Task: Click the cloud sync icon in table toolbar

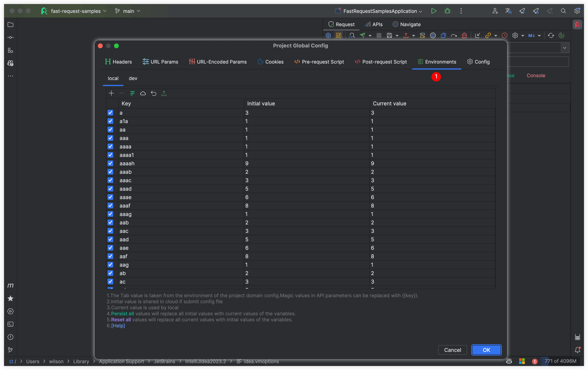Action: (x=143, y=93)
